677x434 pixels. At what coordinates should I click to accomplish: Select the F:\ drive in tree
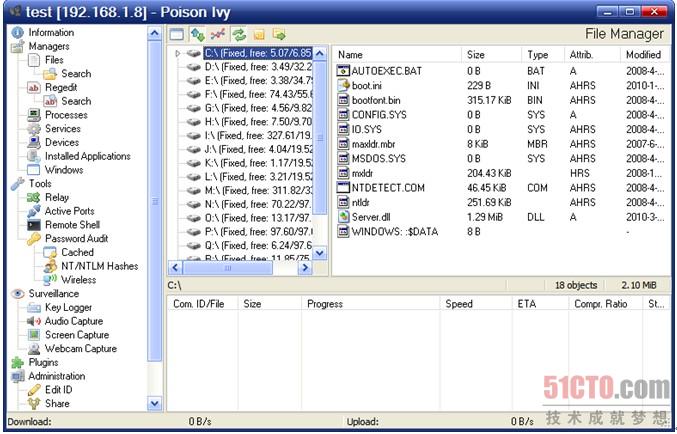click(x=258, y=95)
